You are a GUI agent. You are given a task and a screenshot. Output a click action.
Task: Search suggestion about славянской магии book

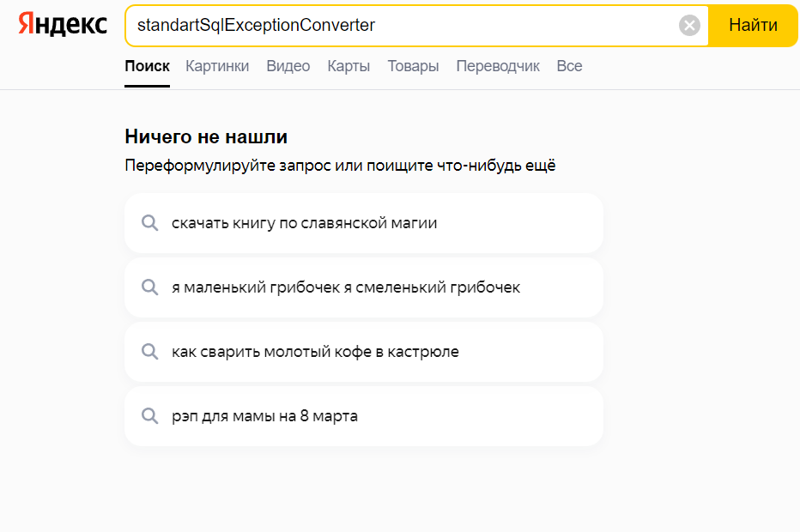(364, 223)
